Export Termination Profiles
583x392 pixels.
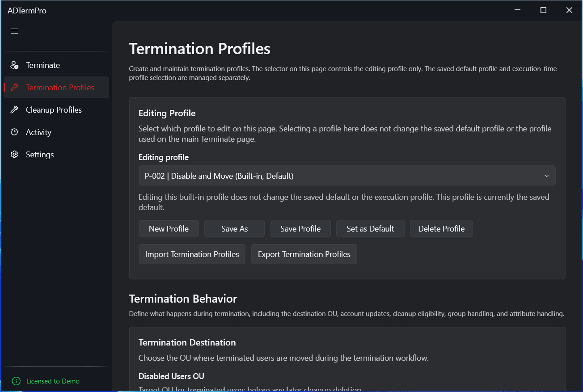pos(304,254)
